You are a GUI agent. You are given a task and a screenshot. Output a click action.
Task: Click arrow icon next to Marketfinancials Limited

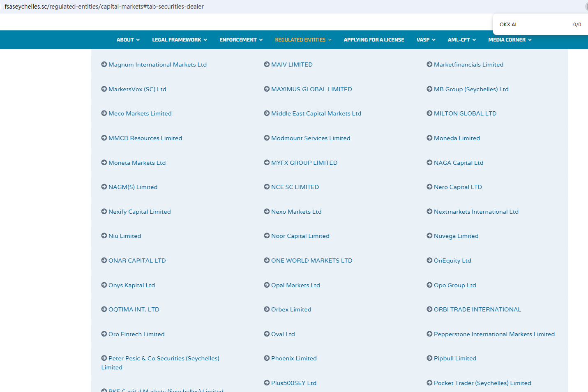pos(429,65)
